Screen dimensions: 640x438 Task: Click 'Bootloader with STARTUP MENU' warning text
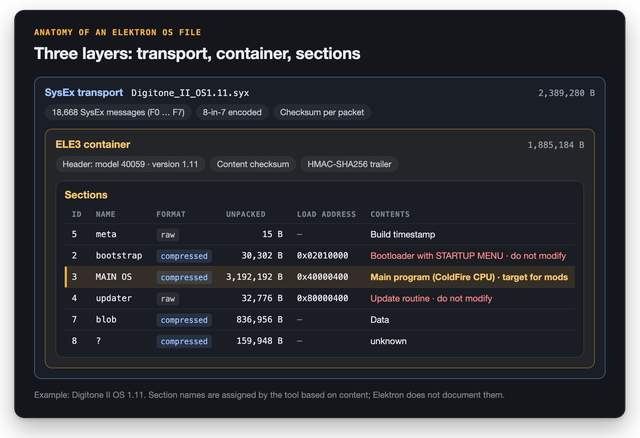tap(468, 256)
